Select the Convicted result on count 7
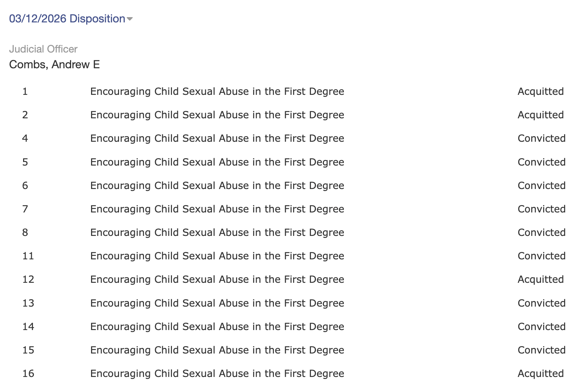Viewport: 582px width, 392px height. coord(541,209)
